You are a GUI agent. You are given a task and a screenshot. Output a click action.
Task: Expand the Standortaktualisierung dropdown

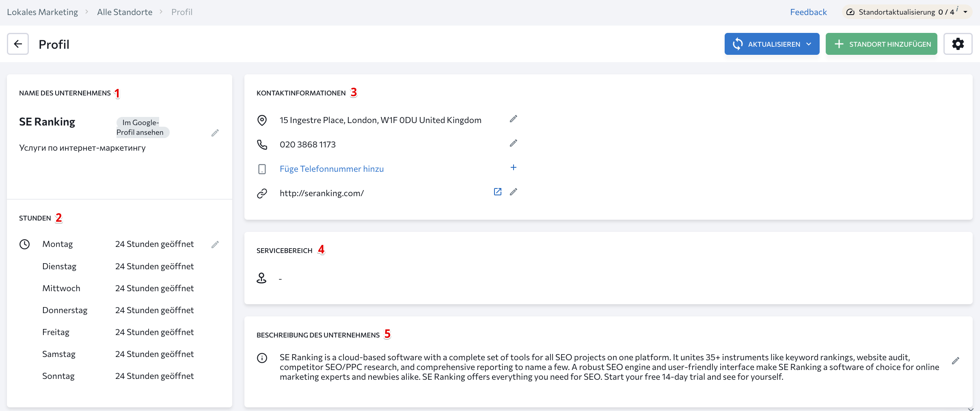(x=965, y=12)
